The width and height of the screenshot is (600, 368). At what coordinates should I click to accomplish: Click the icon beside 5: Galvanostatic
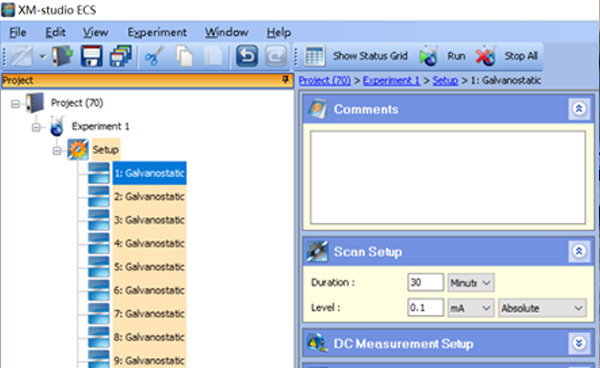(x=99, y=267)
